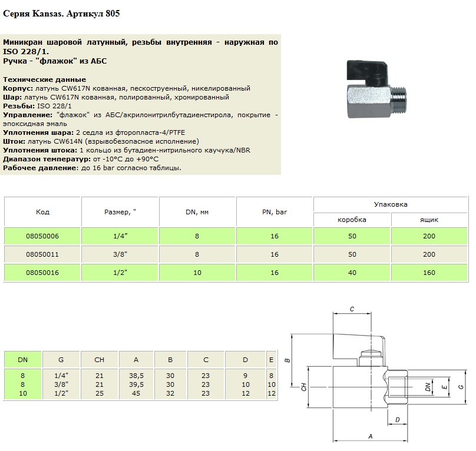Click the valve technical dimension drawing
The image size is (476, 451).
377,377
